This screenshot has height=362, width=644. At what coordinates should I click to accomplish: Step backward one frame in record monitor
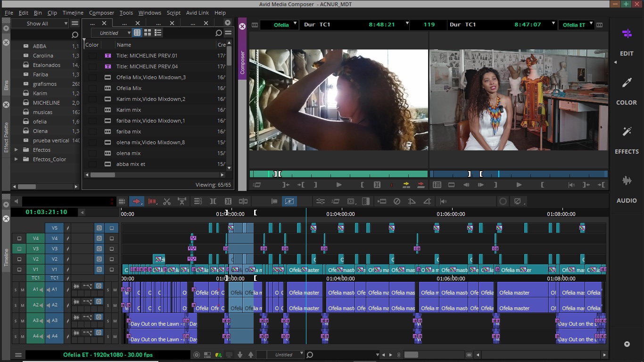[x=466, y=185]
